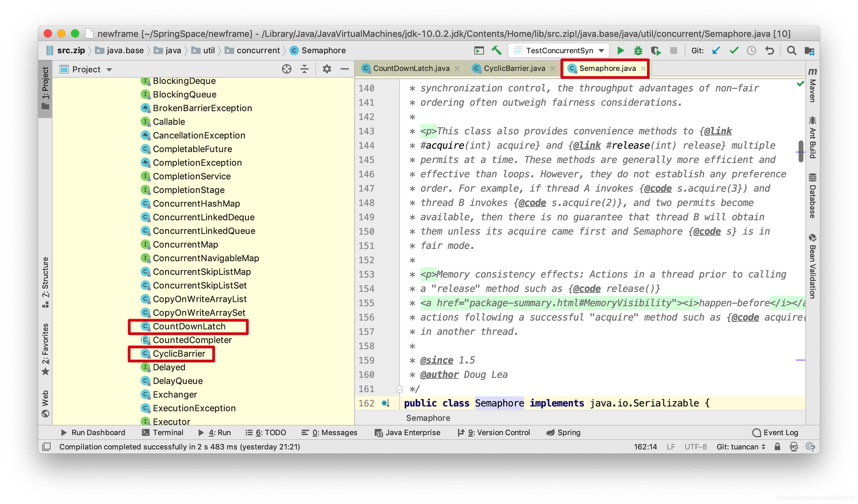
Task: Collapse all in Project panel
Action: click(x=304, y=69)
